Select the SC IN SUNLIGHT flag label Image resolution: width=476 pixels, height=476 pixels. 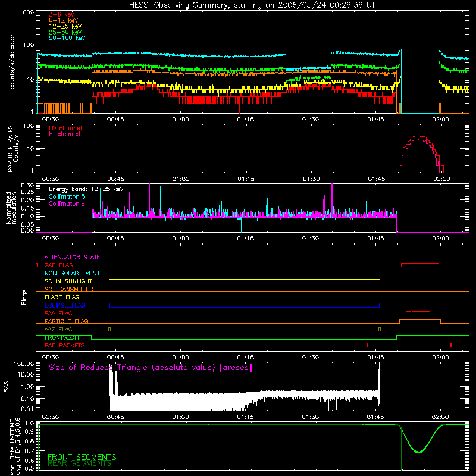click(x=68, y=281)
